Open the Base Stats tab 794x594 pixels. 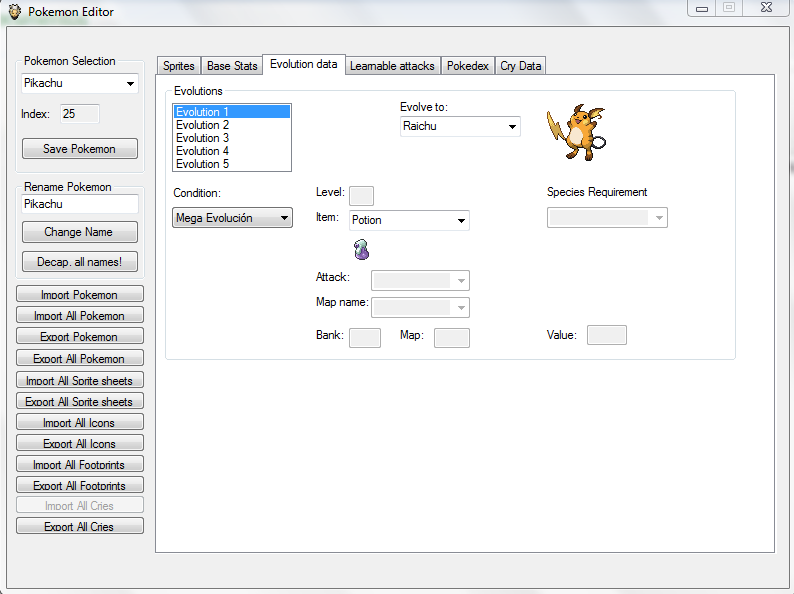[232, 66]
